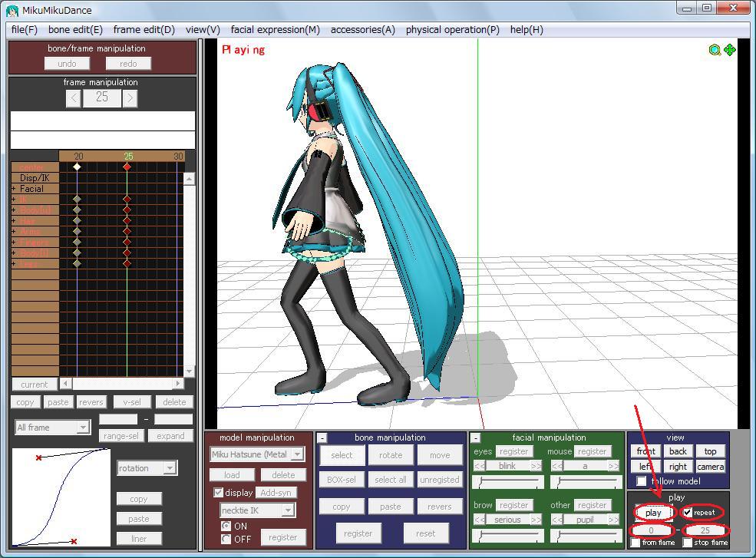Open the file(F) menu
The width and height of the screenshot is (756, 558).
point(24,29)
